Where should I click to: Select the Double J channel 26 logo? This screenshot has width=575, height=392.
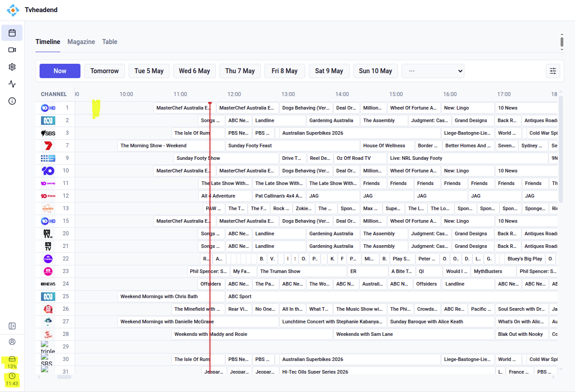(48, 309)
